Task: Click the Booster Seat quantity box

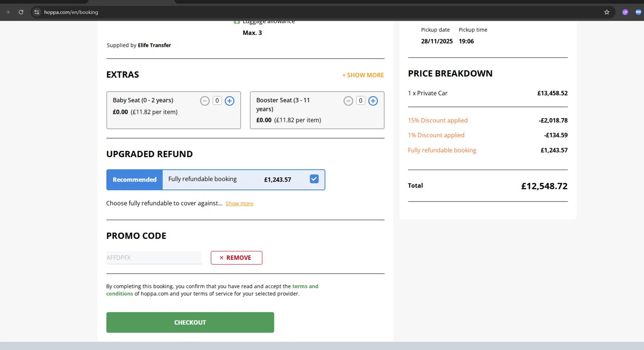Action: [x=361, y=100]
